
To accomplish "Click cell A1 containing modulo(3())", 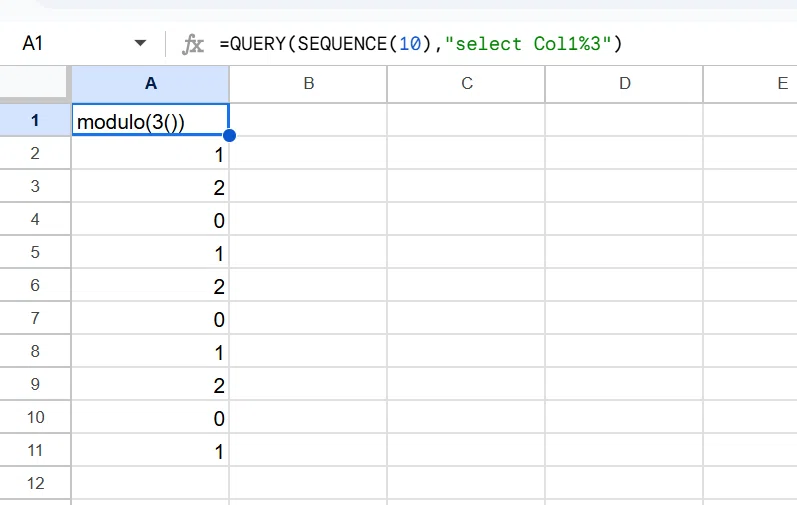I will click(x=150, y=120).
